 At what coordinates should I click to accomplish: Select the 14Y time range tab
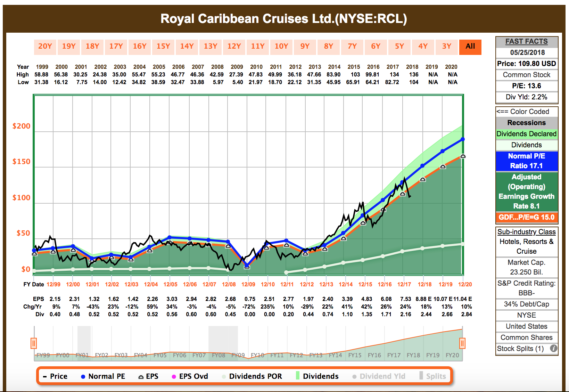187,47
